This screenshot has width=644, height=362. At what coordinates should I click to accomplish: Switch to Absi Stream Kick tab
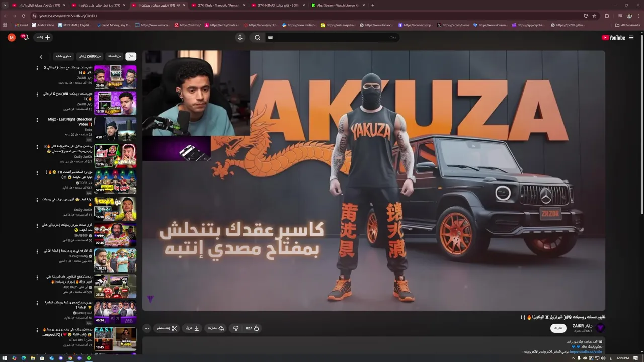(338, 5)
